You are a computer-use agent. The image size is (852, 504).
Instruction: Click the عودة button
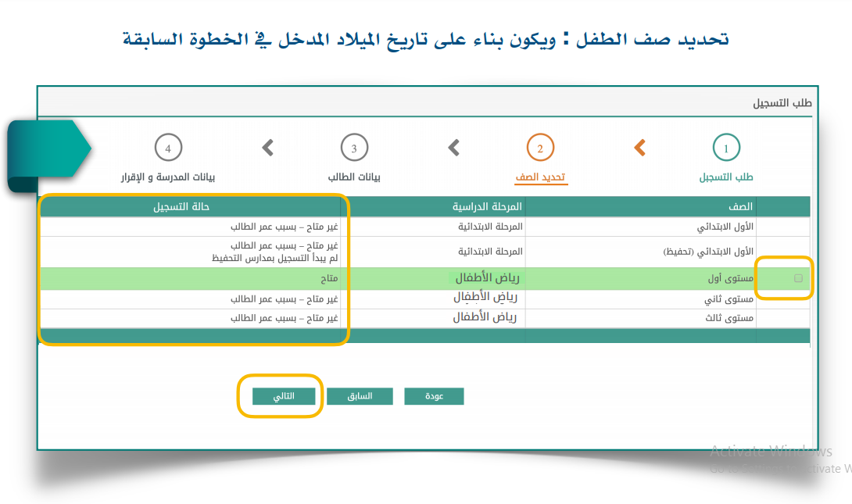coord(434,396)
